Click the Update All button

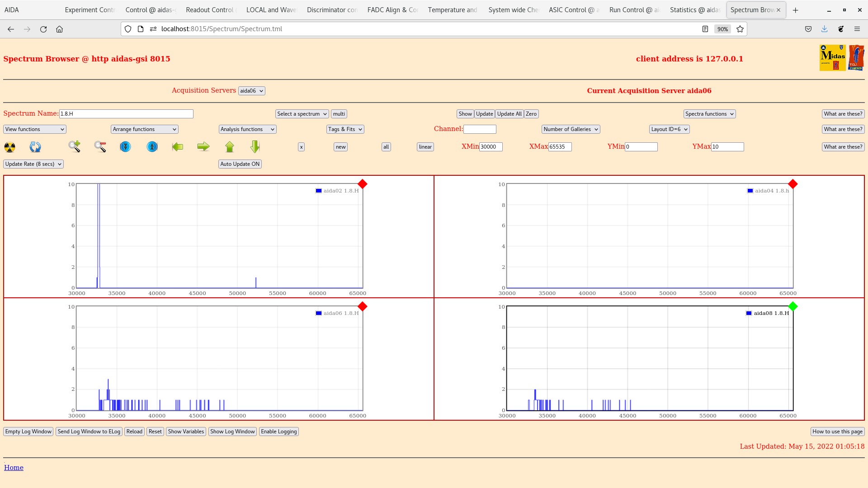tap(509, 114)
